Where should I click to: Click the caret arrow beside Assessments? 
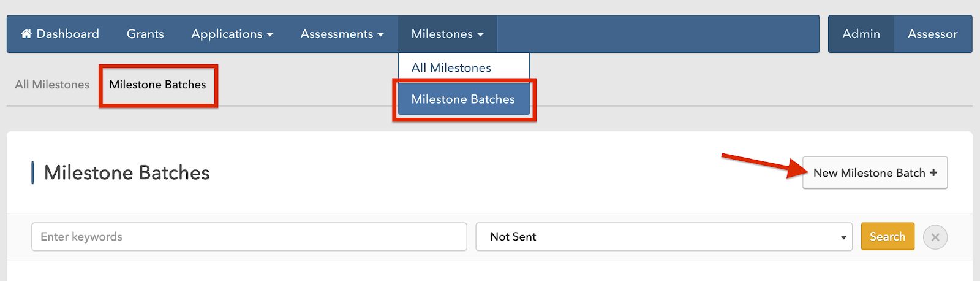coord(380,35)
